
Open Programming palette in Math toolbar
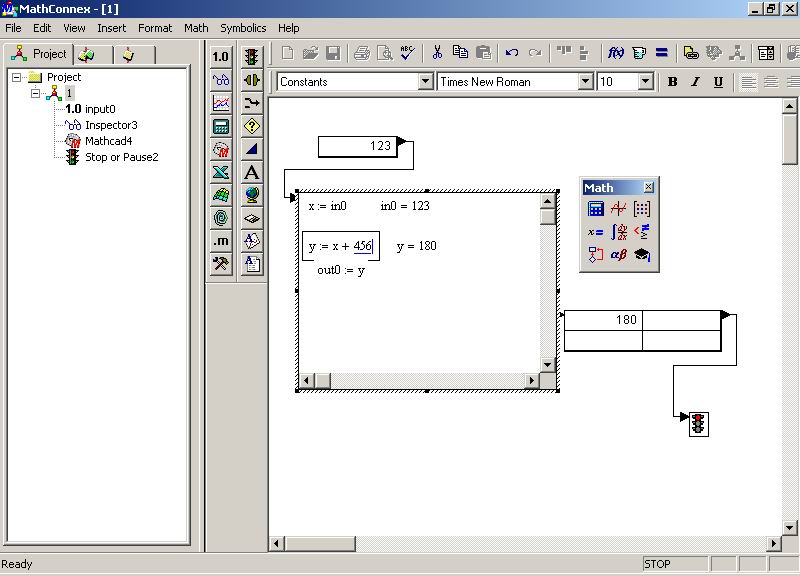pyautogui.click(x=595, y=255)
